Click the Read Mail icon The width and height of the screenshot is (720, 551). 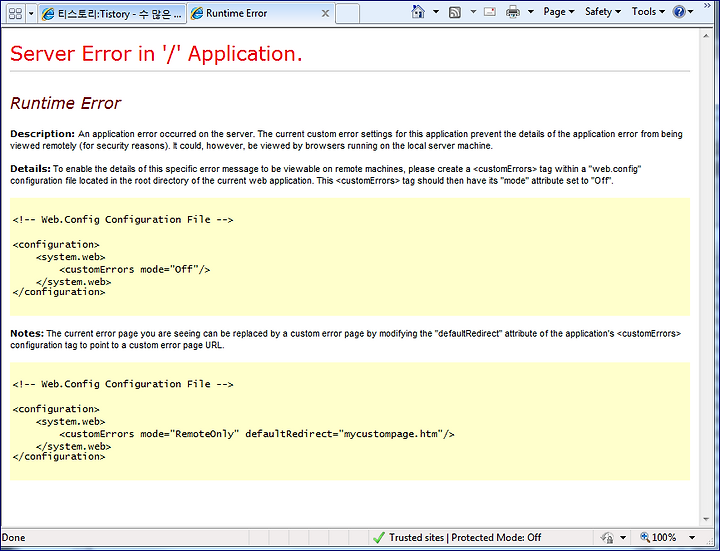tap(490, 12)
